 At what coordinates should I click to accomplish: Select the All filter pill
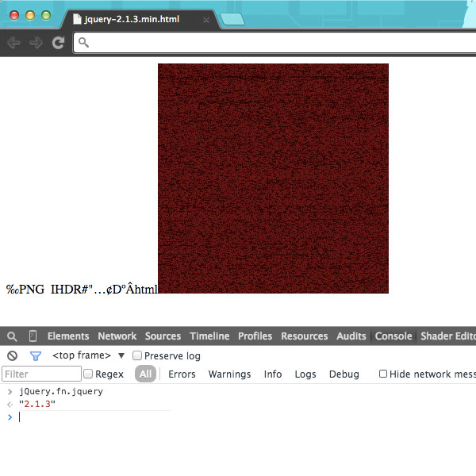point(145,374)
